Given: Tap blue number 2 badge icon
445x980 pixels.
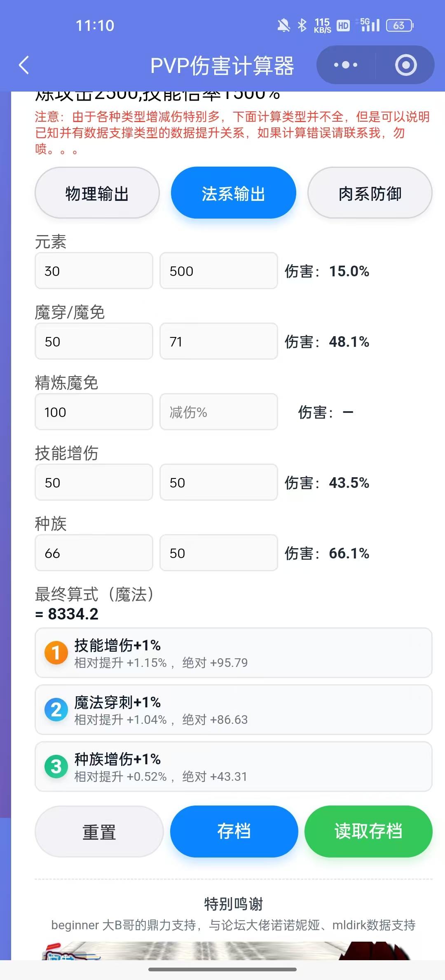Looking at the screenshot, I should [x=56, y=709].
